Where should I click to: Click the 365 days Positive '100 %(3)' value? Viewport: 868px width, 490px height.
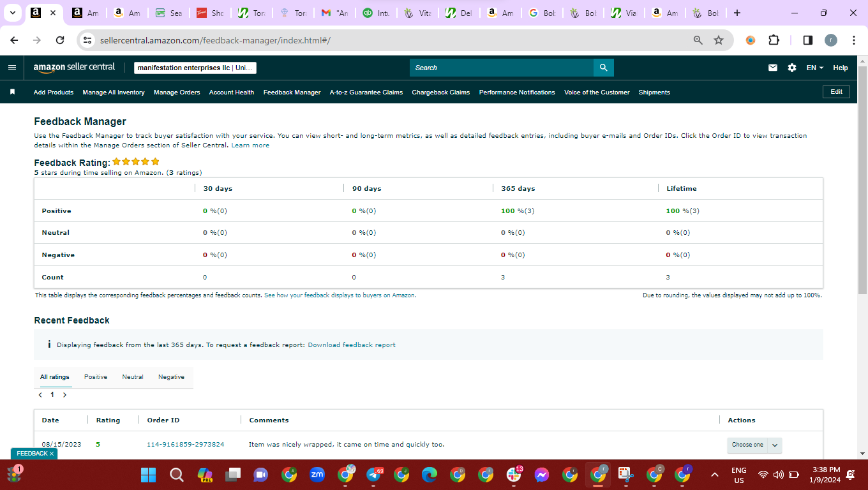[518, 211]
